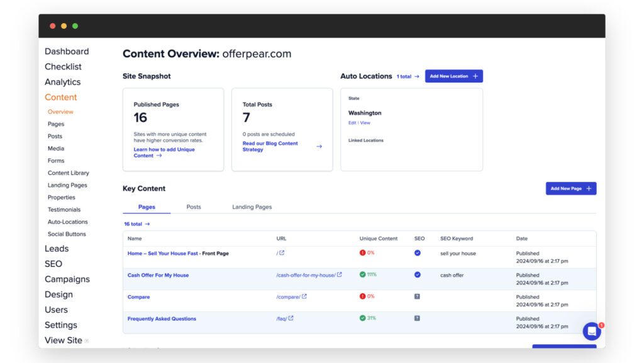Open Properties submenu item

click(x=61, y=198)
